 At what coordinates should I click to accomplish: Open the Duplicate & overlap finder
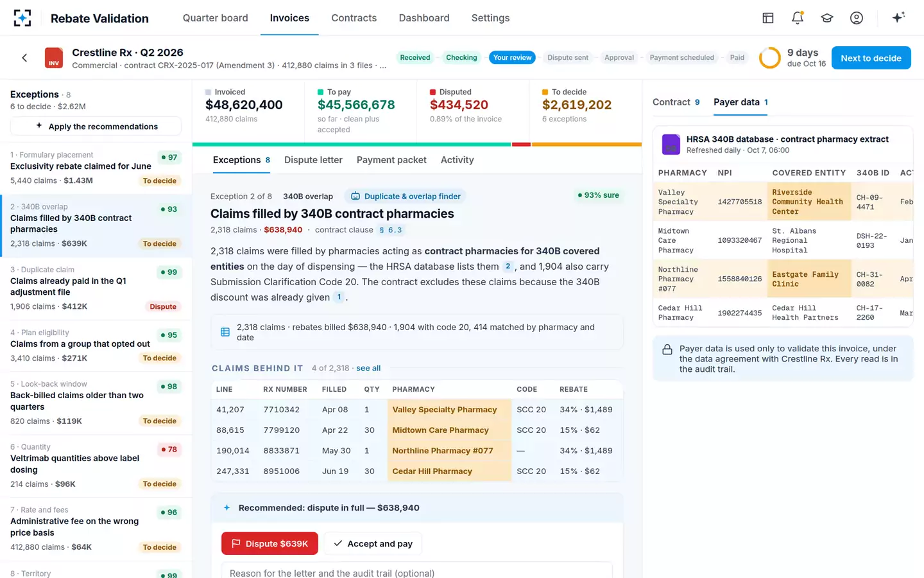point(406,196)
